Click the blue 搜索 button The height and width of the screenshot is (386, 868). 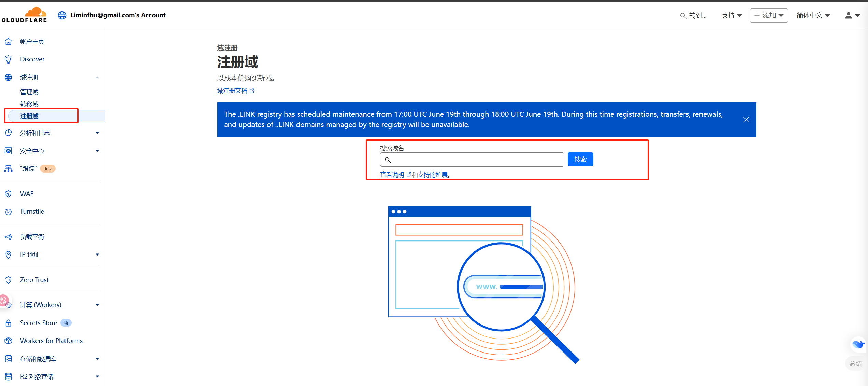pyautogui.click(x=580, y=160)
